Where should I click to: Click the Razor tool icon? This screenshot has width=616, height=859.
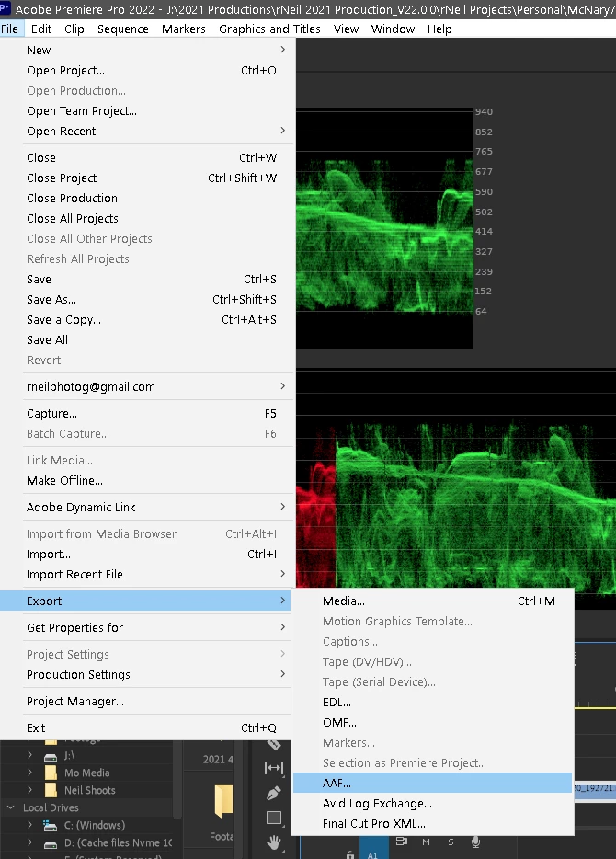[274, 745]
